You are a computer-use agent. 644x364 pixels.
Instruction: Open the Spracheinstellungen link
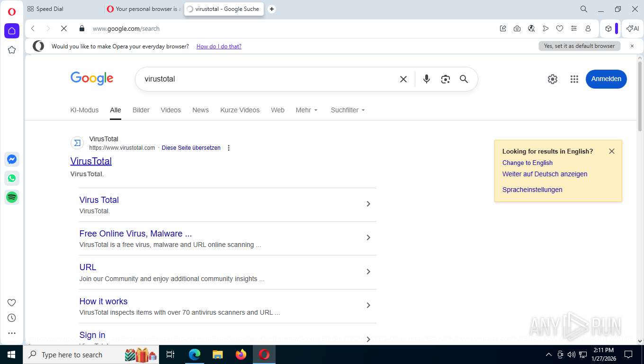click(x=532, y=190)
